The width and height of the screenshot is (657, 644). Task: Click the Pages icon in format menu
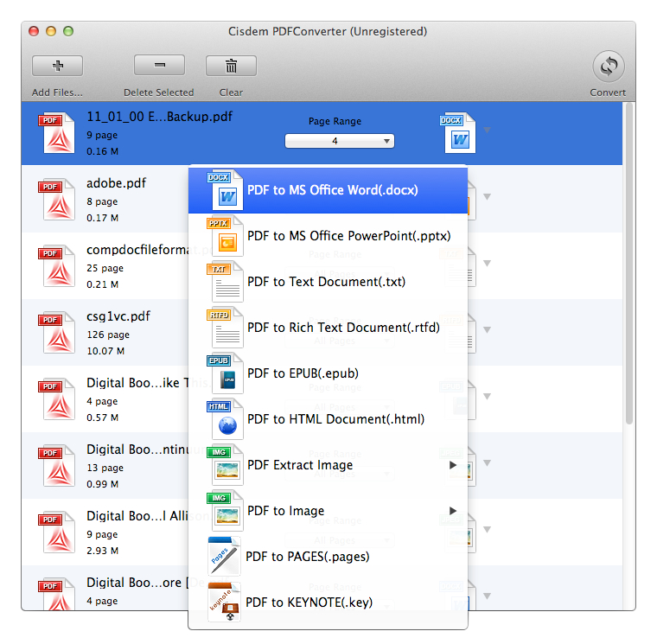tap(224, 556)
